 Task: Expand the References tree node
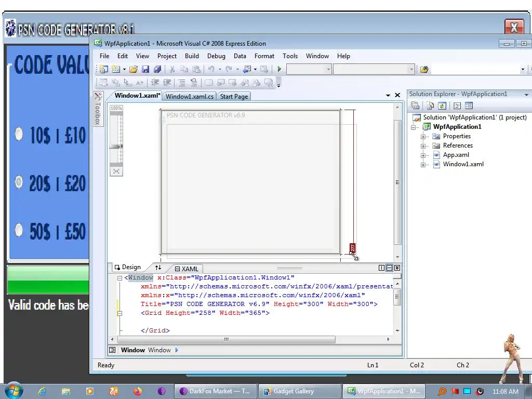coord(423,146)
